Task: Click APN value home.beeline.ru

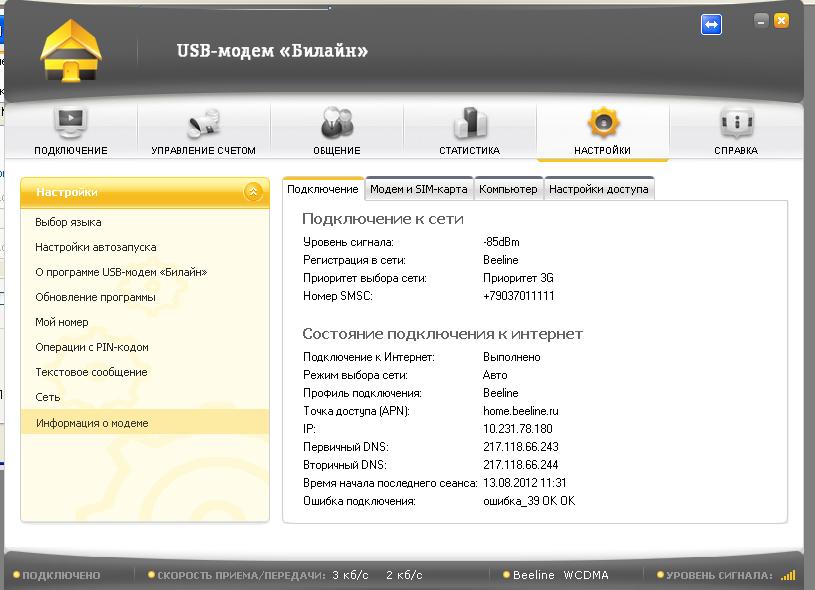Action: coord(521,411)
